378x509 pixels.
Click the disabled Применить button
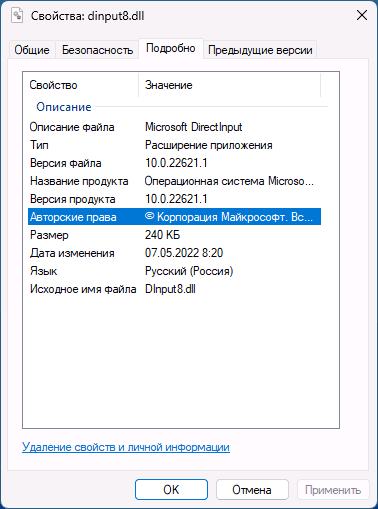[x=333, y=490]
